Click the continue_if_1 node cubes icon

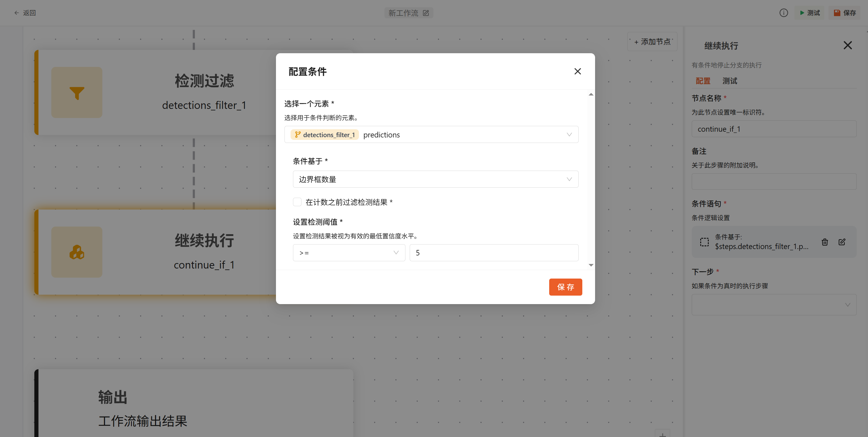click(x=77, y=252)
